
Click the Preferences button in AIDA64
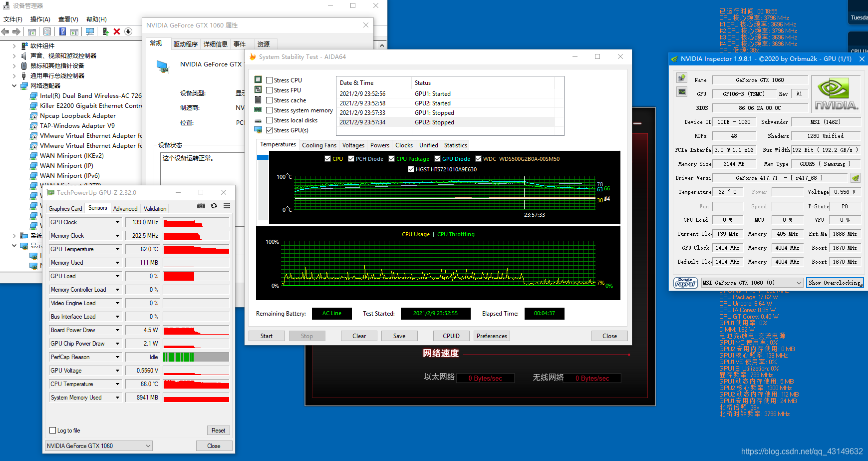pyautogui.click(x=492, y=336)
